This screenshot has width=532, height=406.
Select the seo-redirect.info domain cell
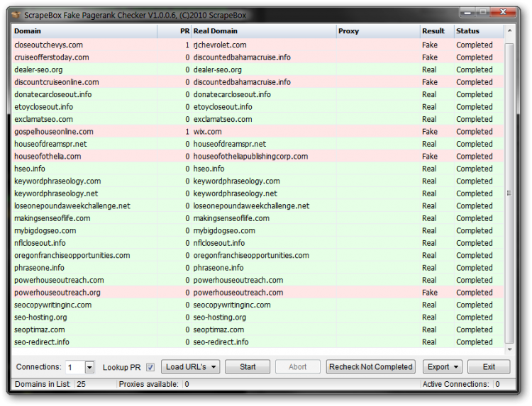pyautogui.click(x=84, y=342)
